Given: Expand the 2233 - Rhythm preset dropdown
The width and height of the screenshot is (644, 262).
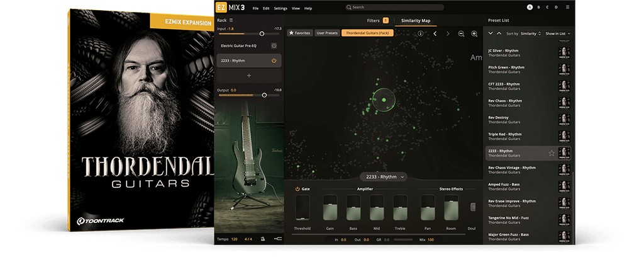Looking at the screenshot, I should point(384,177).
